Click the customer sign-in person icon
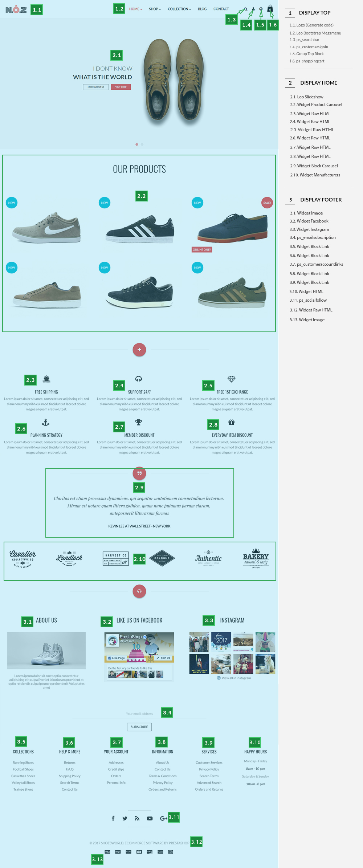 click(253, 9)
